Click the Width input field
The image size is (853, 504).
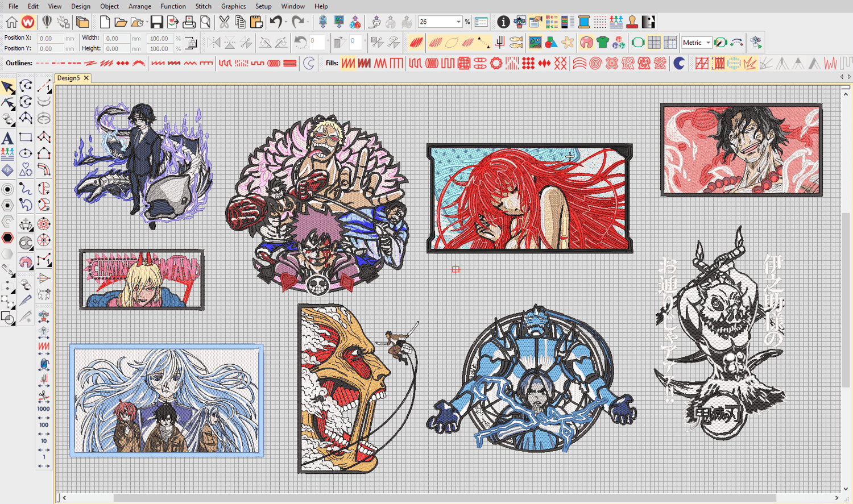(x=116, y=38)
